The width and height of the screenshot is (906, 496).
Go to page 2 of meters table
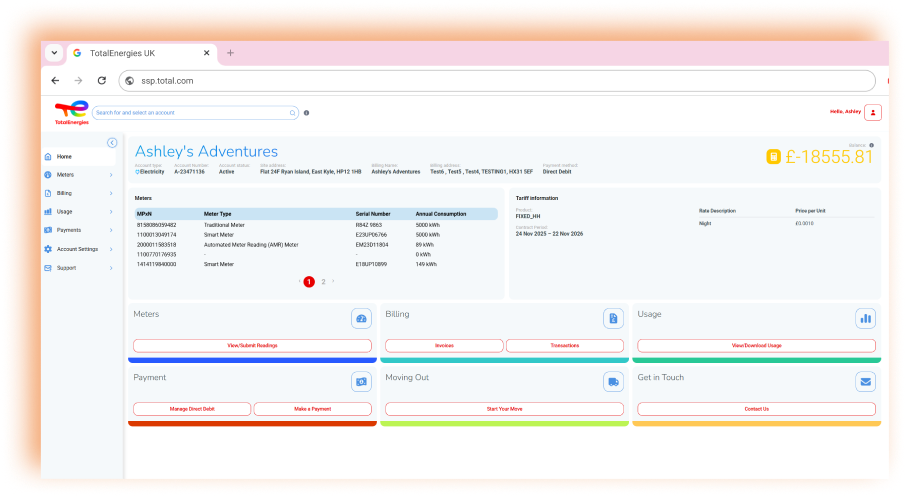323,282
